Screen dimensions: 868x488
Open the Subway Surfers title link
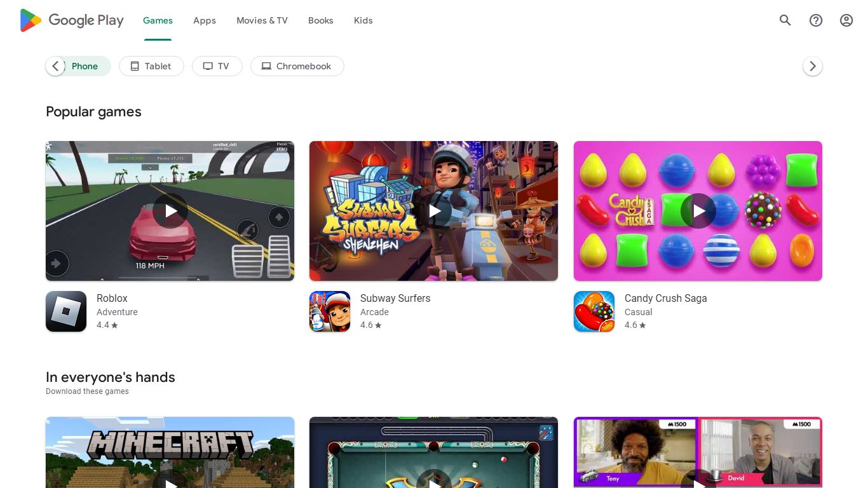tap(395, 298)
